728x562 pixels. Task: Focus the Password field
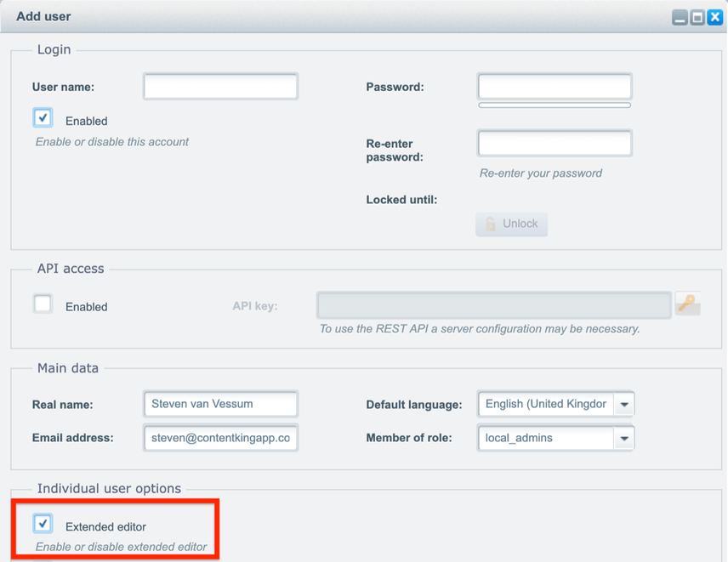click(555, 87)
